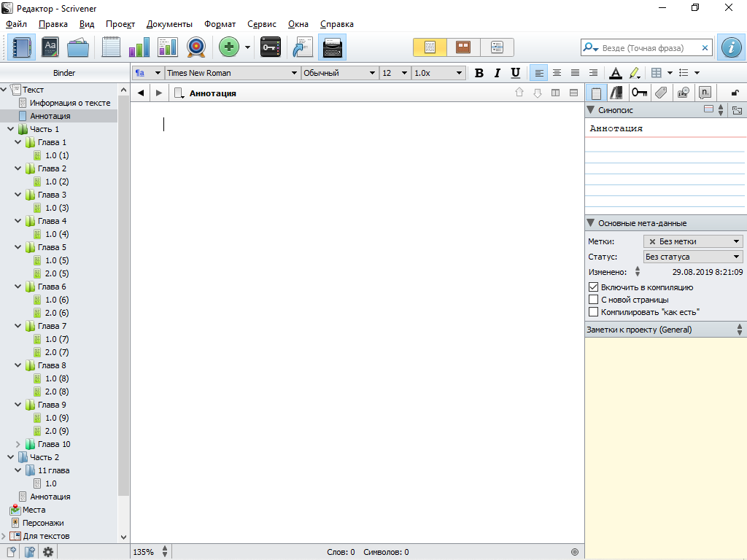Open the 'Документы' menu

[169, 24]
